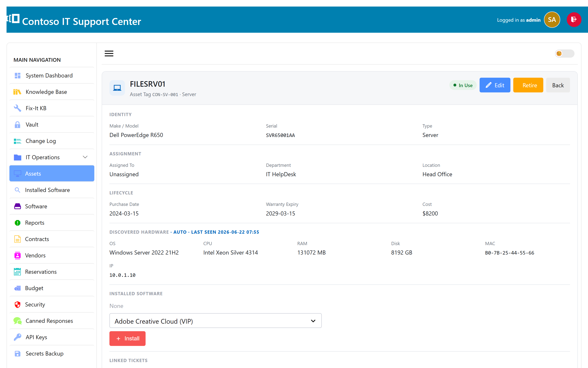This screenshot has height=368, width=588.
Task: Click the IT HelpDesk department value
Action: tap(281, 174)
